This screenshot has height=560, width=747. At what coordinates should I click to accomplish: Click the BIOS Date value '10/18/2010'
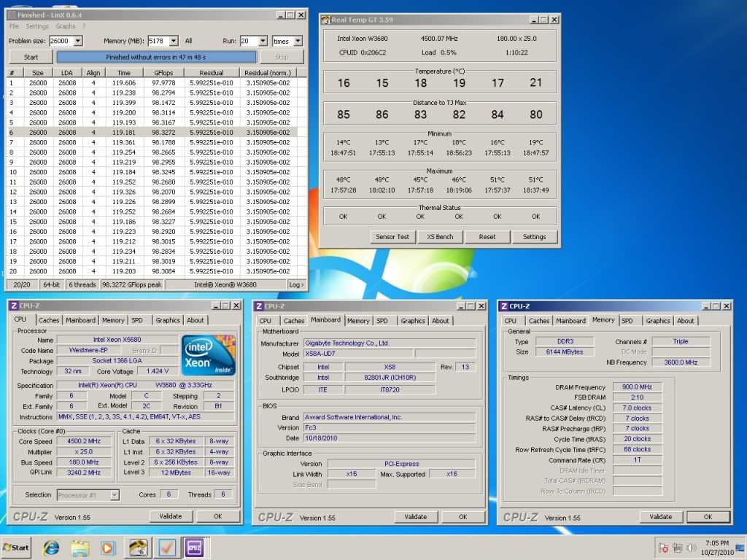pyautogui.click(x=390, y=438)
